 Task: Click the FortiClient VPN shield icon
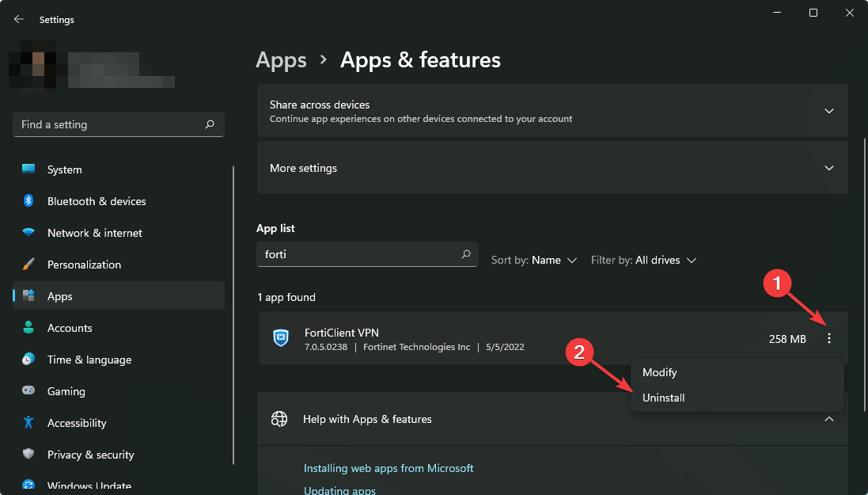point(281,337)
